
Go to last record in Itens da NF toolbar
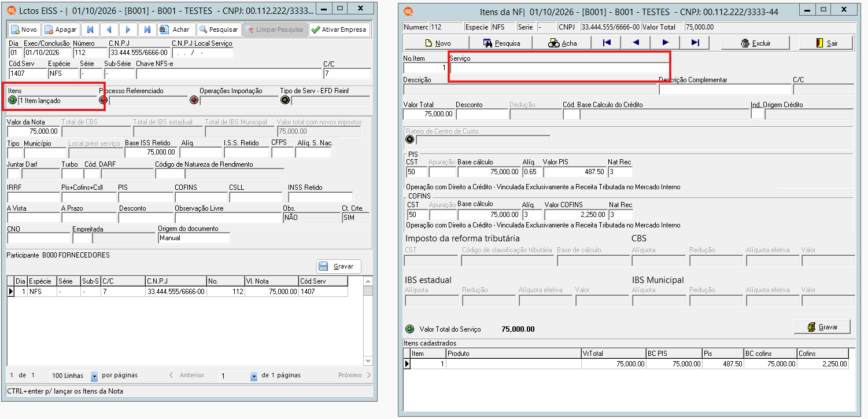(695, 43)
